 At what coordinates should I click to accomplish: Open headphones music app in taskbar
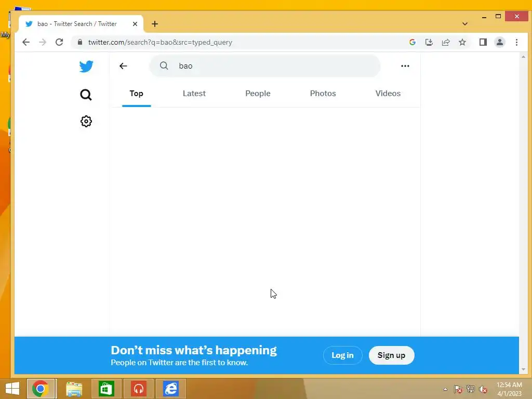coord(138,389)
